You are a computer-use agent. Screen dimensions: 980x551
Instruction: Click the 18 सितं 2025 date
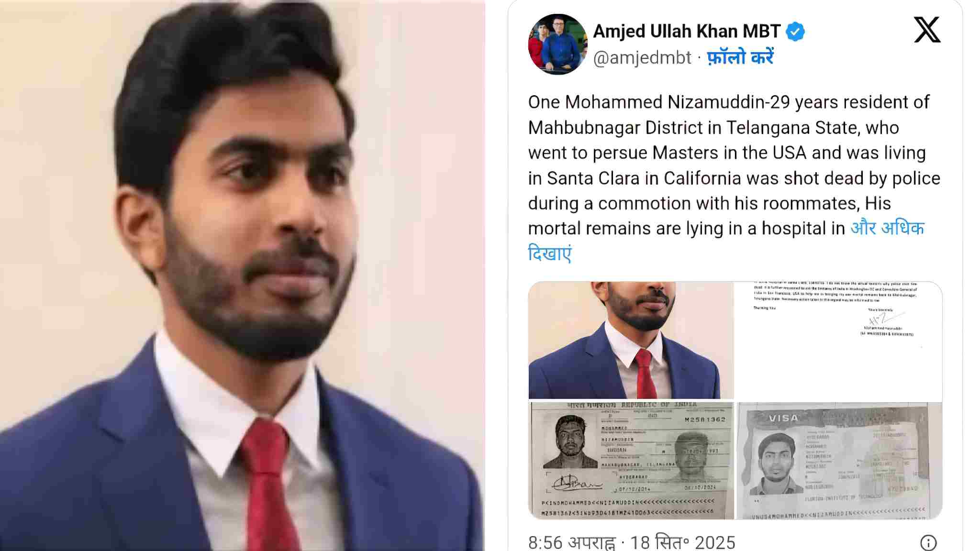pos(682,542)
